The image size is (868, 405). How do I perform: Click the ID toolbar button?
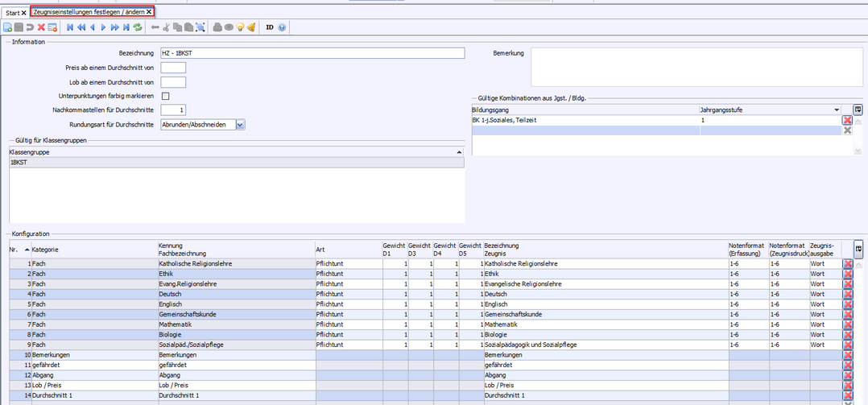[270, 27]
